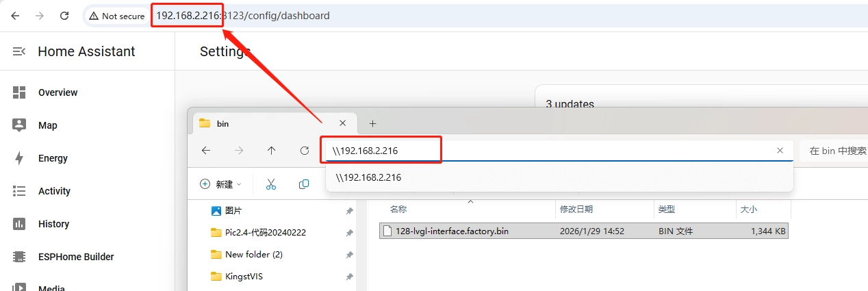Screen dimensions: 868x291
Task: Open a new File Explorer tab
Action: (x=372, y=123)
